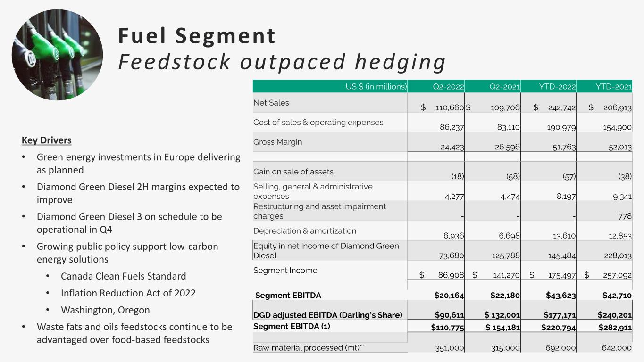Click the Gross Margin row label
644x362 pixels.
278,142
